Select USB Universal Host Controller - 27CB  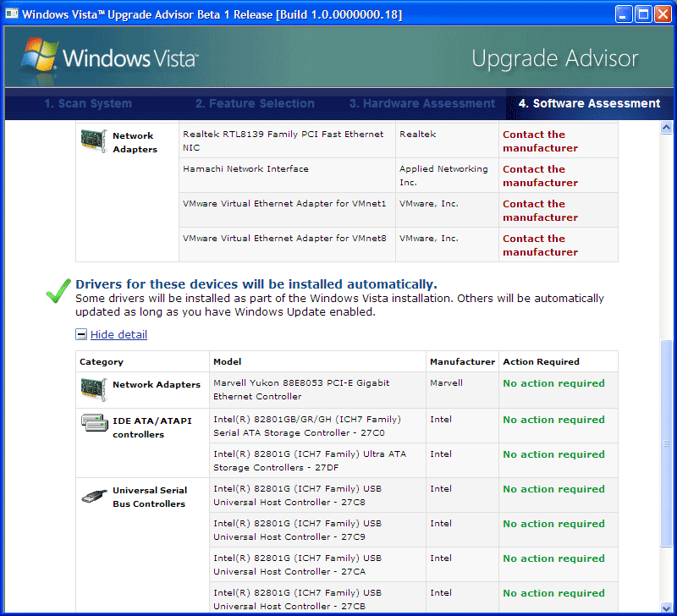click(298, 599)
